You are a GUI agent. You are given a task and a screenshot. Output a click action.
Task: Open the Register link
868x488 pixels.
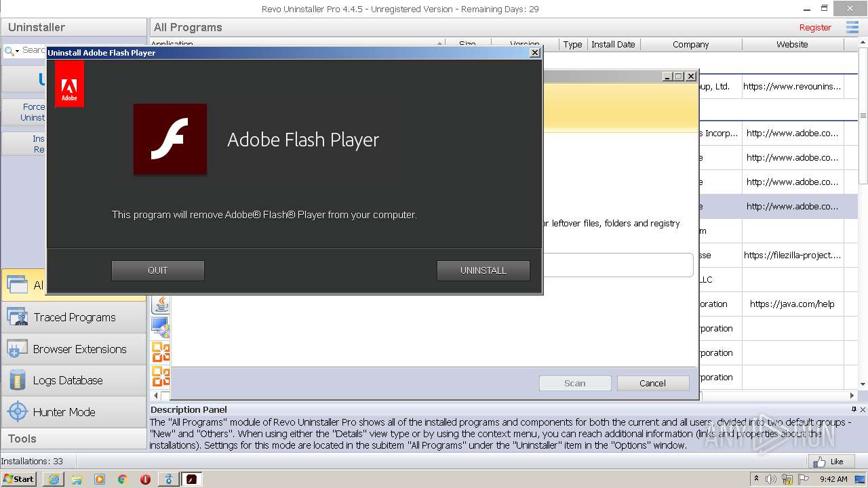(815, 28)
